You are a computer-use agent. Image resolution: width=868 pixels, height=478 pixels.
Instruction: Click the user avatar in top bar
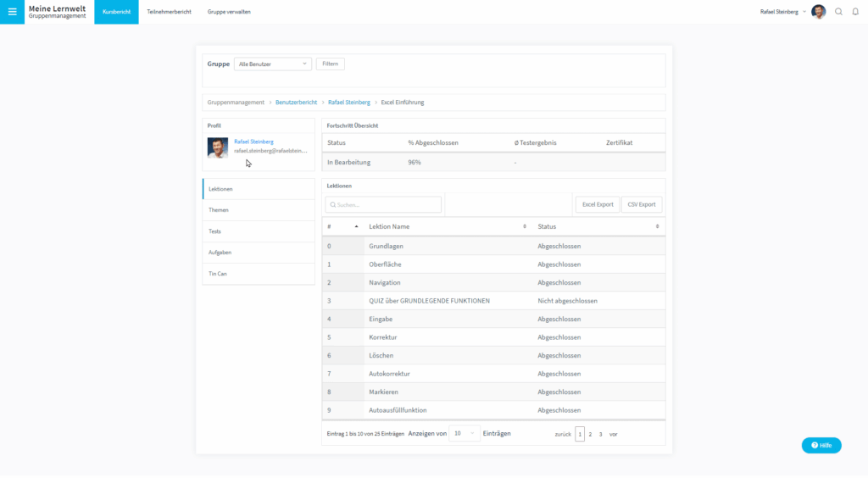(x=818, y=12)
